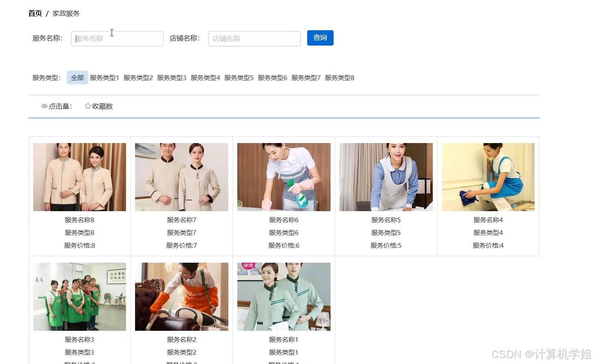Viewport: 593px width, 364px height.
Task: Open the 服务名称4 card image
Action: (488, 177)
